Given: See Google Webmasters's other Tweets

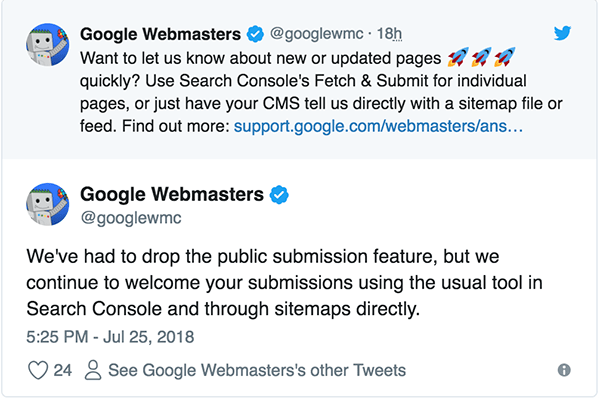Looking at the screenshot, I should 257,370.
